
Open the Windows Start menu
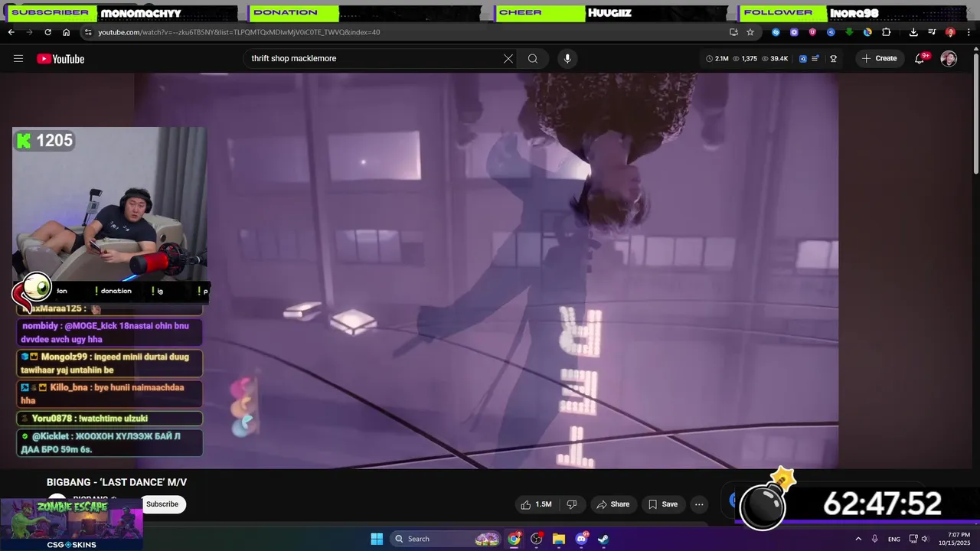click(x=377, y=539)
